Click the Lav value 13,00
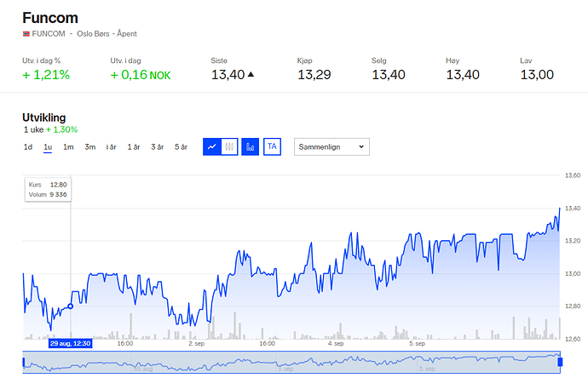 click(537, 75)
